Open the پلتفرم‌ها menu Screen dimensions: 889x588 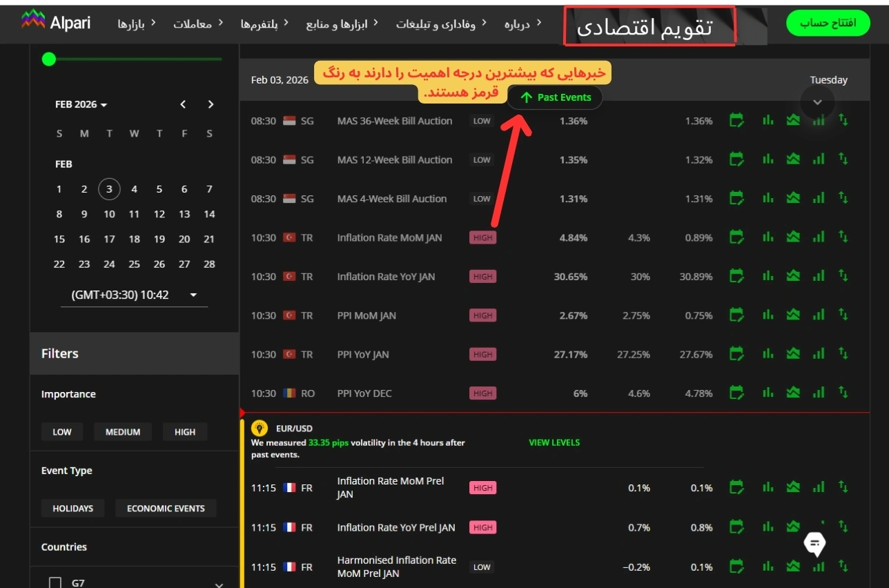(264, 23)
